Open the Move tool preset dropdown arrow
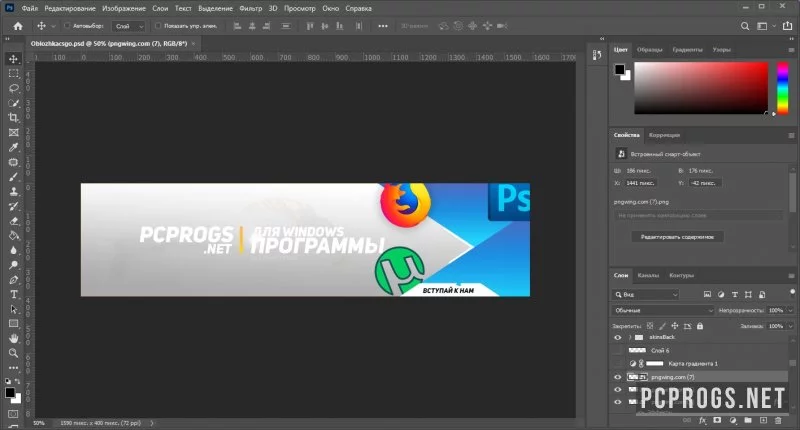Image resolution: width=800 pixels, height=430 pixels. pos(53,26)
